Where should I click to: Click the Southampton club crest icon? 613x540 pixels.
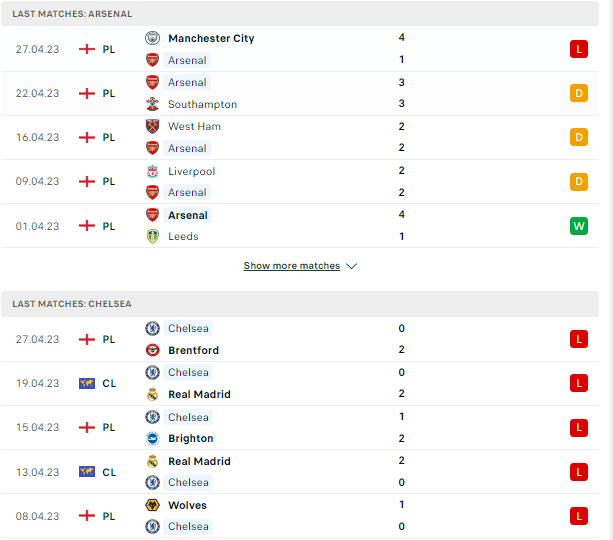pos(152,104)
